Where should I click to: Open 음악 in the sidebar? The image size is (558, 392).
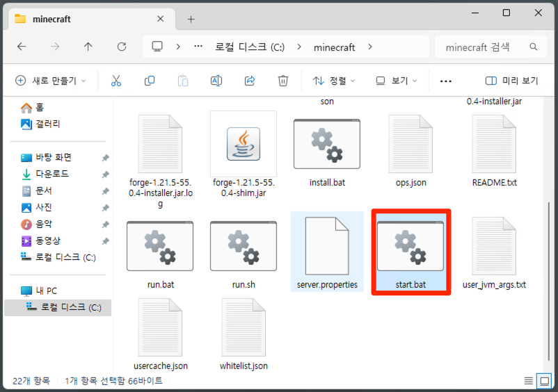click(x=37, y=224)
